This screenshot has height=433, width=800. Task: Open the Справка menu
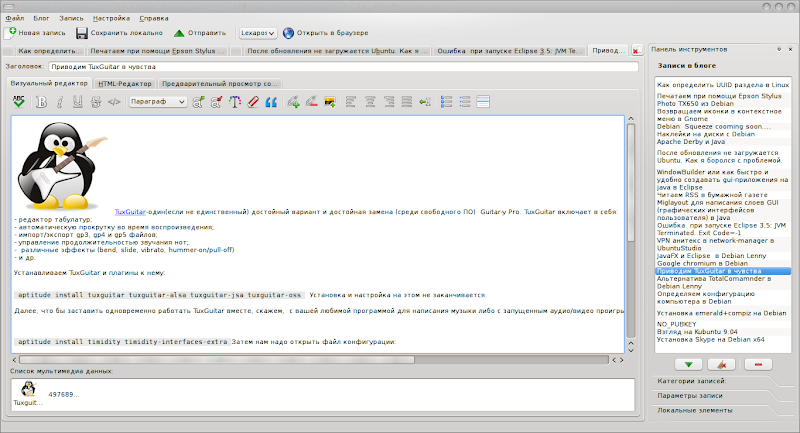click(154, 18)
